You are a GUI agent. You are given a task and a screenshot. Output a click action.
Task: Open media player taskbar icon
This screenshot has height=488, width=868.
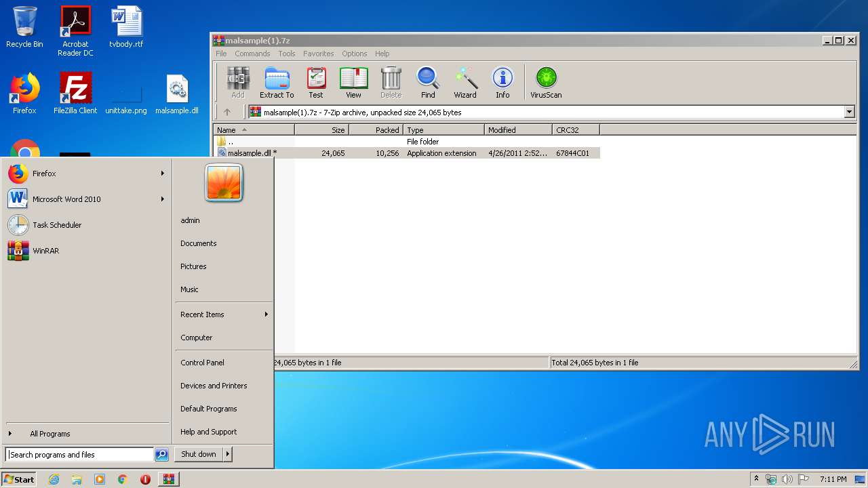pyautogui.click(x=100, y=479)
